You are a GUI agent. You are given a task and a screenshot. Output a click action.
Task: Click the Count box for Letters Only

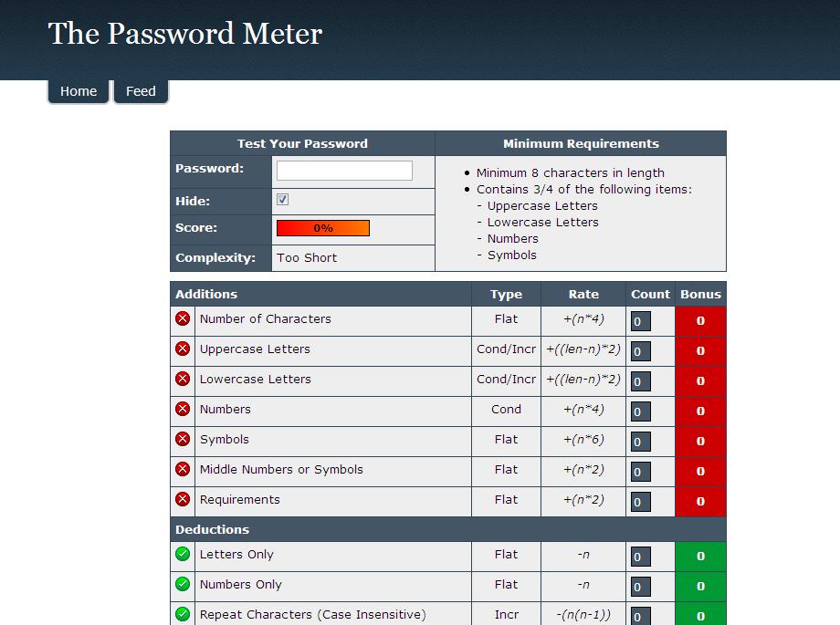[641, 557]
